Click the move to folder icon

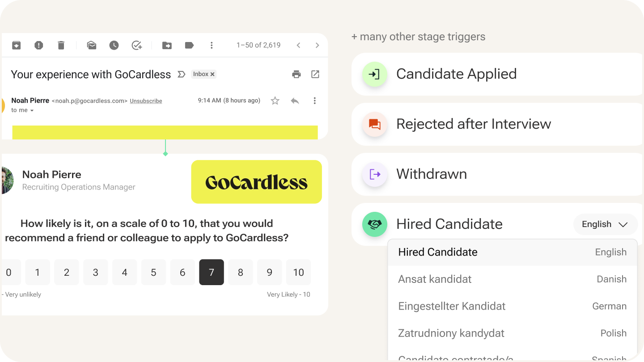tap(167, 45)
